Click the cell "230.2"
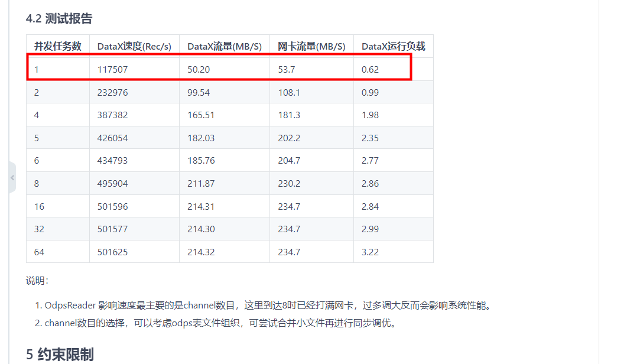Screen dimensions: 627x364 (x=312, y=184)
